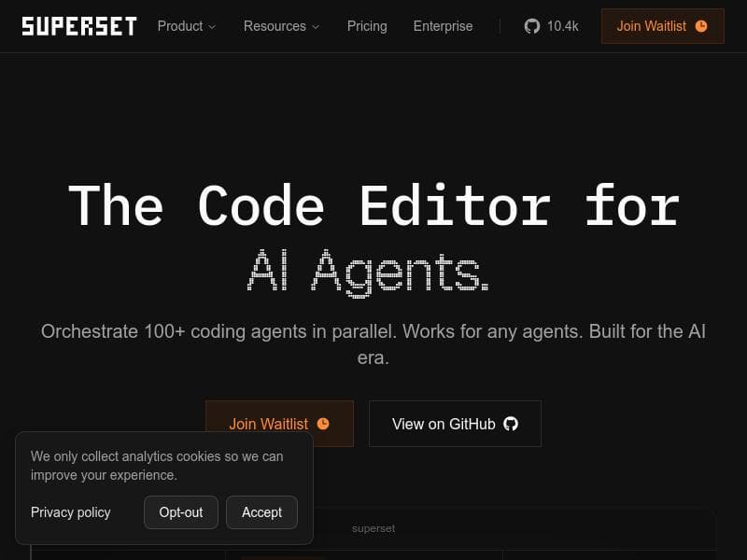Image resolution: width=747 pixels, height=560 pixels.
Task: Click the Superset logo in the header
Action: [79, 26]
